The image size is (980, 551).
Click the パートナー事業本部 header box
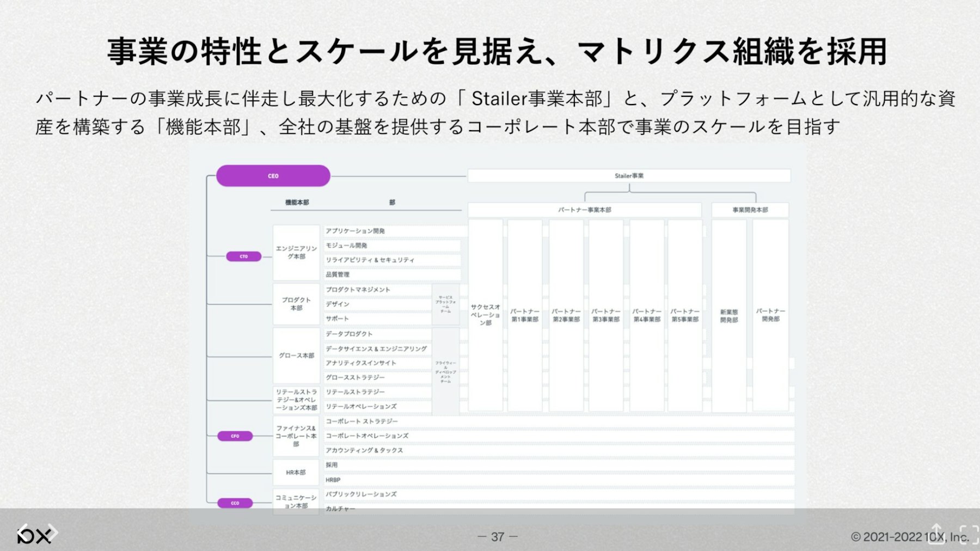pyautogui.click(x=584, y=210)
